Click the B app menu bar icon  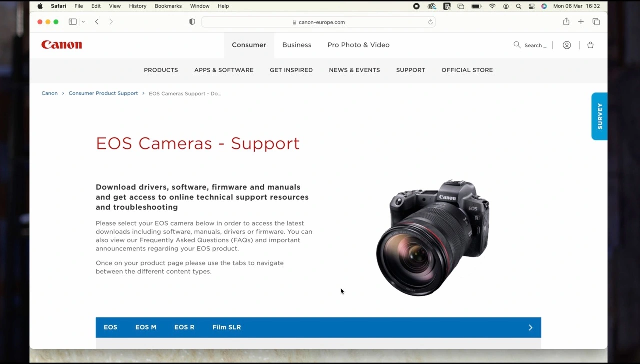pyautogui.click(x=447, y=6)
